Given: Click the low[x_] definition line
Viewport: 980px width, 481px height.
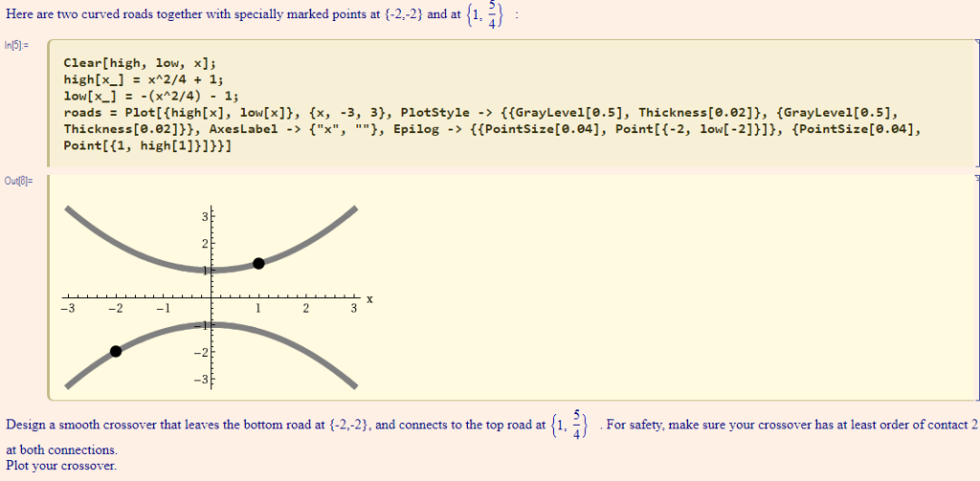Looking at the screenshot, I should click(150, 97).
